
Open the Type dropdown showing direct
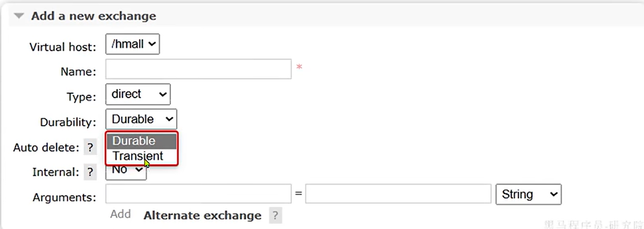click(138, 94)
